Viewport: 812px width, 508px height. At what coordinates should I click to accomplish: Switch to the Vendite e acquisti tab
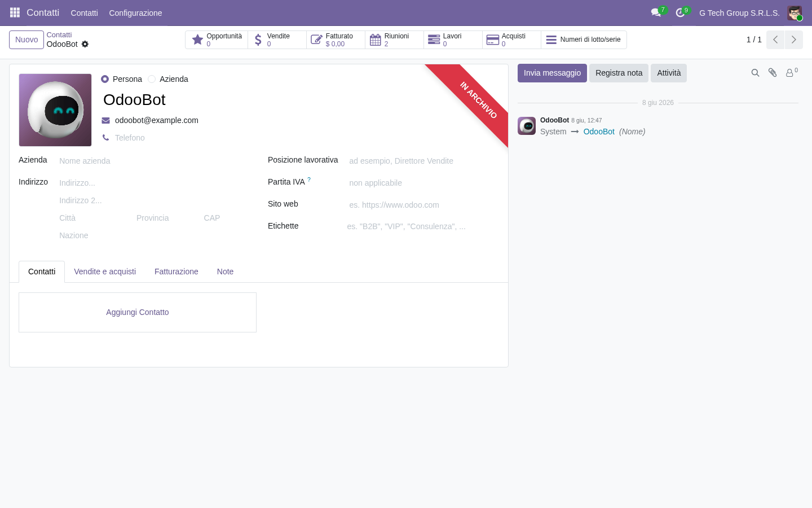coord(105,271)
